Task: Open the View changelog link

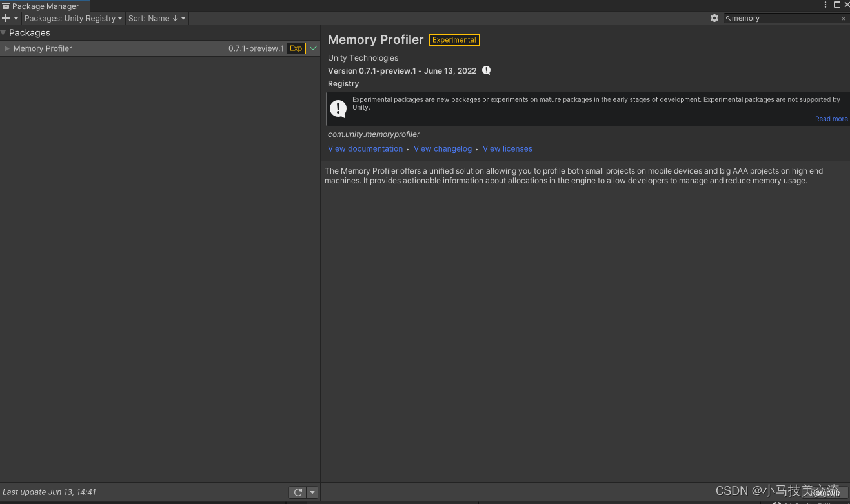Action: tap(442, 148)
